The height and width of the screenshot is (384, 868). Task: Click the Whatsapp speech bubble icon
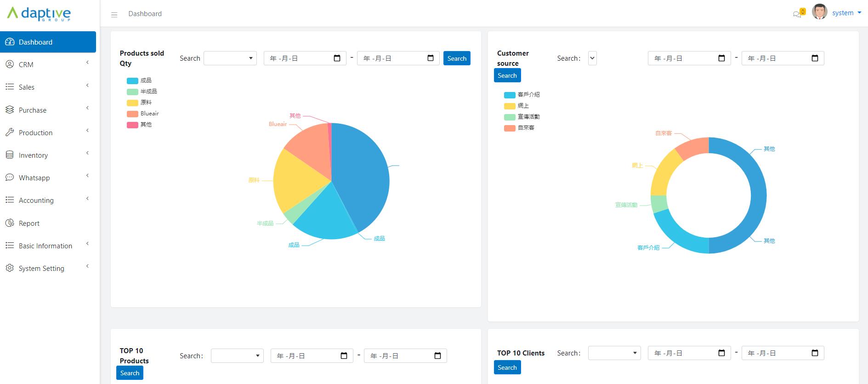click(10, 178)
